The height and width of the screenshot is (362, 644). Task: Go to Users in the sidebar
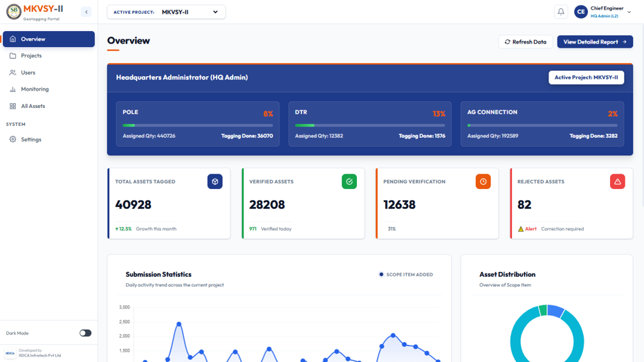click(x=48, y=72)
